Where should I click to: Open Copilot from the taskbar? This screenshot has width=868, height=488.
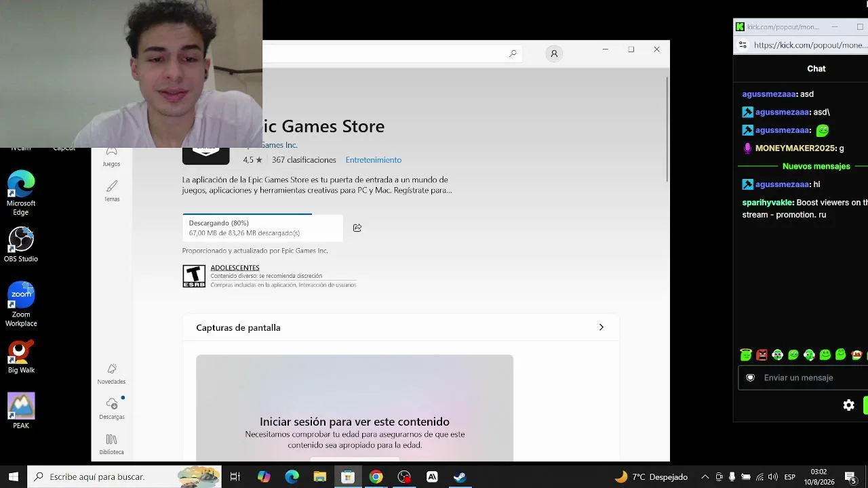click(264, 477)
